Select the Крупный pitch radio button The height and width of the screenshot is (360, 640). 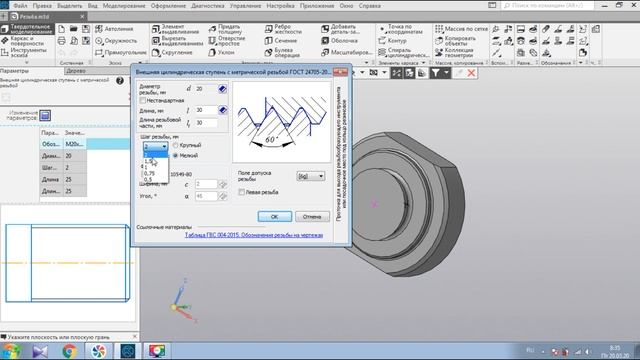coord(176,145)
